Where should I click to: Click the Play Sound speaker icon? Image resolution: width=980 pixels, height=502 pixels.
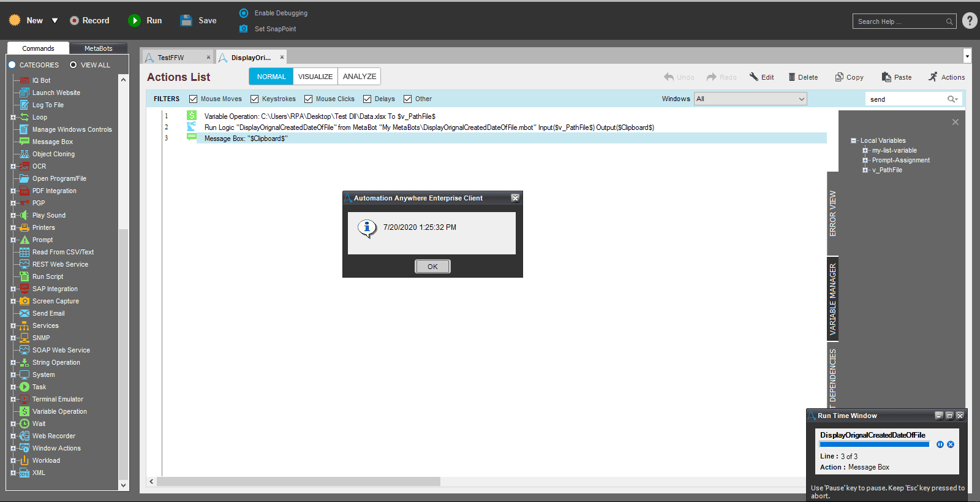pos(24,215)
